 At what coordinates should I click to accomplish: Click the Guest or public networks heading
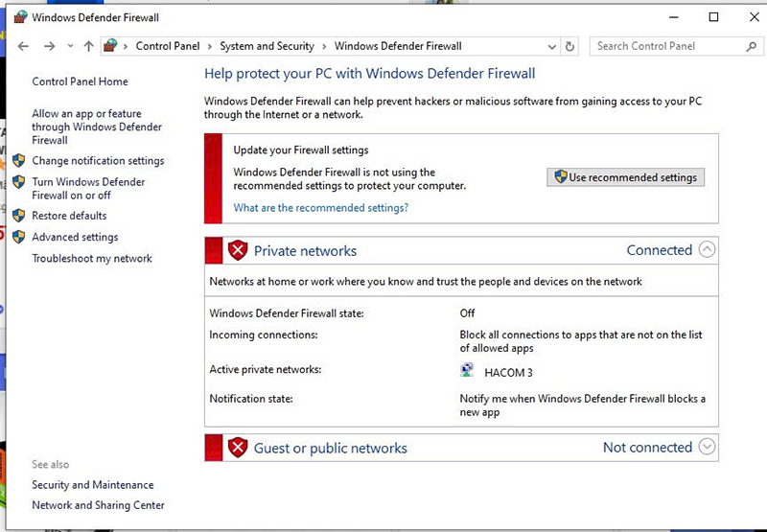click(x=331, y=449)
